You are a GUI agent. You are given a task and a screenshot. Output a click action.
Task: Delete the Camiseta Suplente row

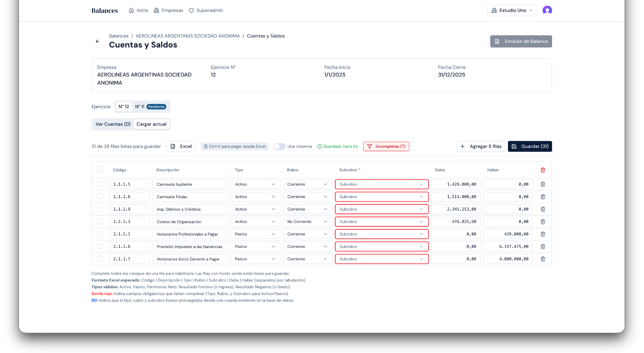[543, 184]
